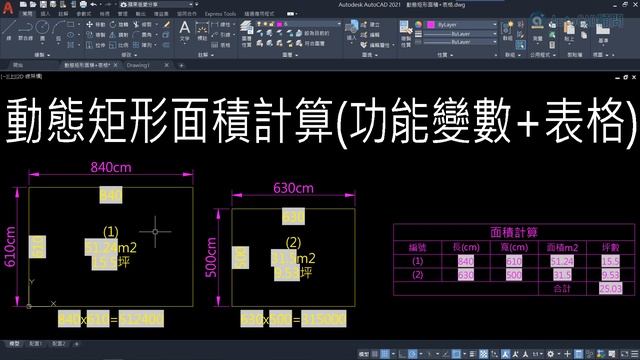Open the Annotate ribbon tab

(62, 14)
